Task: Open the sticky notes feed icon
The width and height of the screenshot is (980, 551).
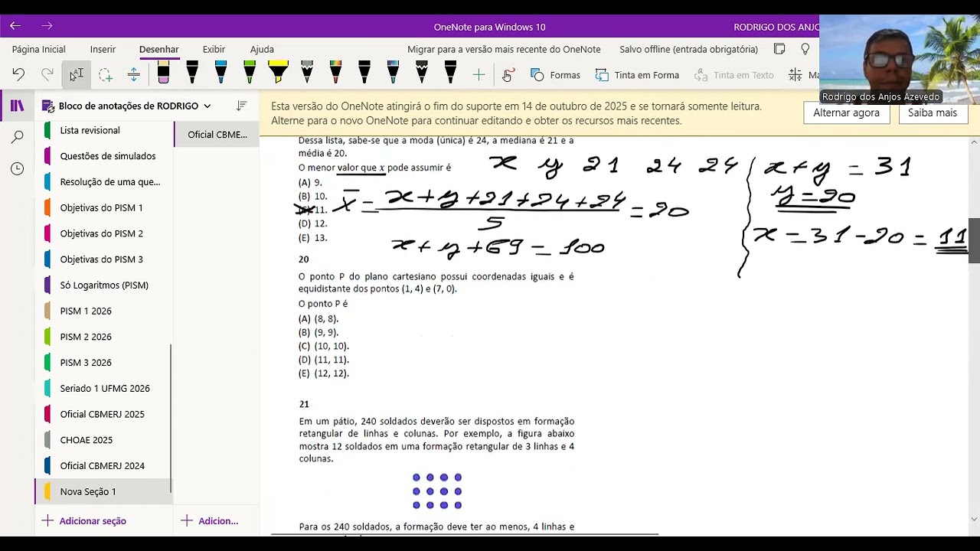Action: pos(779,49)
